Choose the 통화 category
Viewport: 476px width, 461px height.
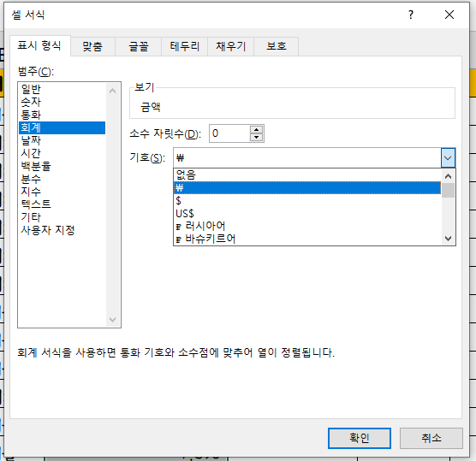62,115
